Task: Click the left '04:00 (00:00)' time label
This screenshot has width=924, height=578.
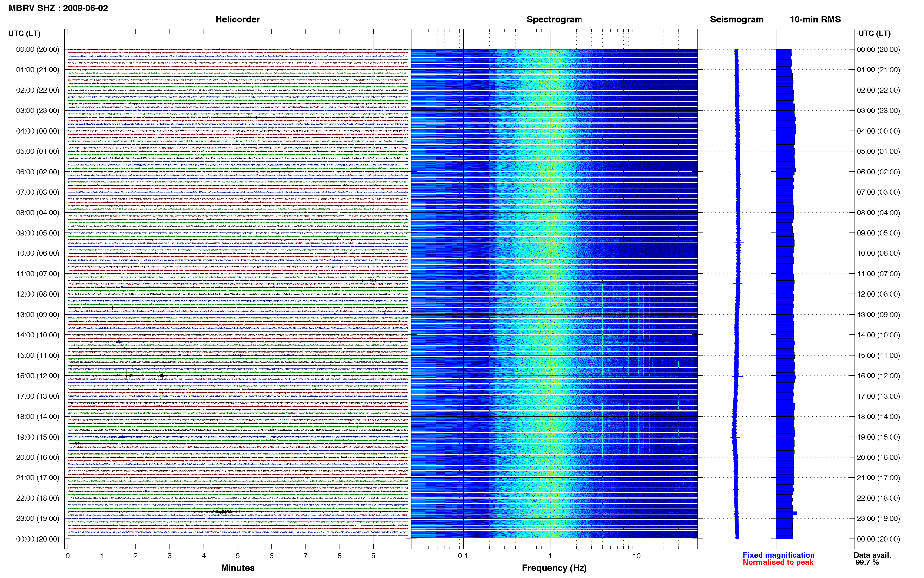Action: coord(38,131)
